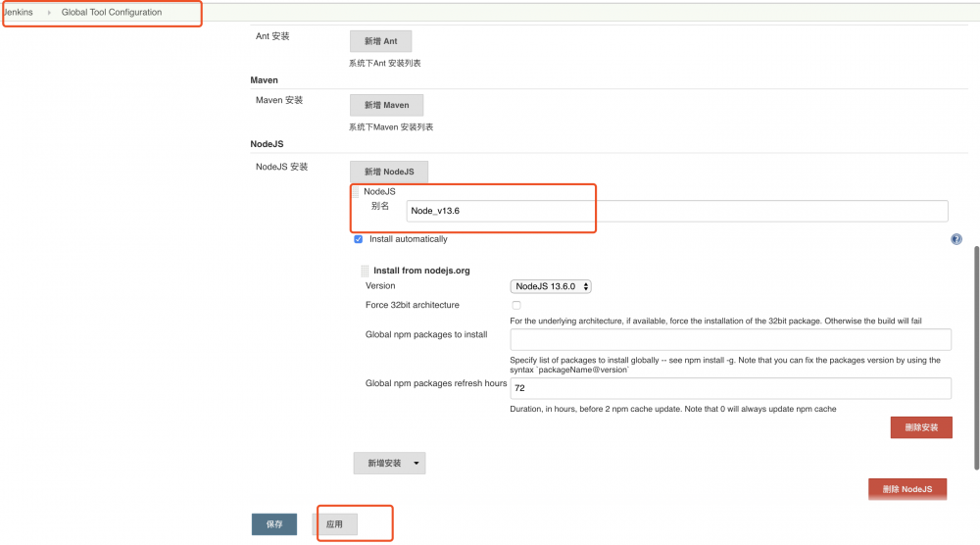Click the Version label
This screenshot has width=980, height=545.
(380, 285)
